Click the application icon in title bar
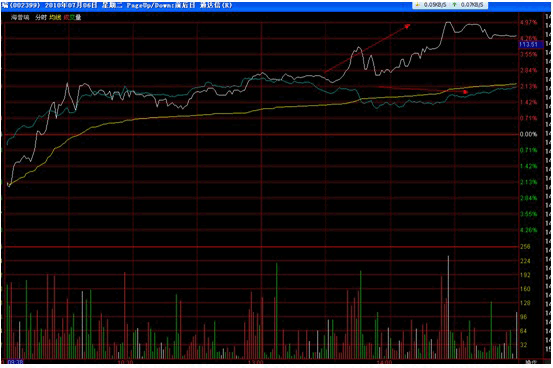 [x=4, y=5]
